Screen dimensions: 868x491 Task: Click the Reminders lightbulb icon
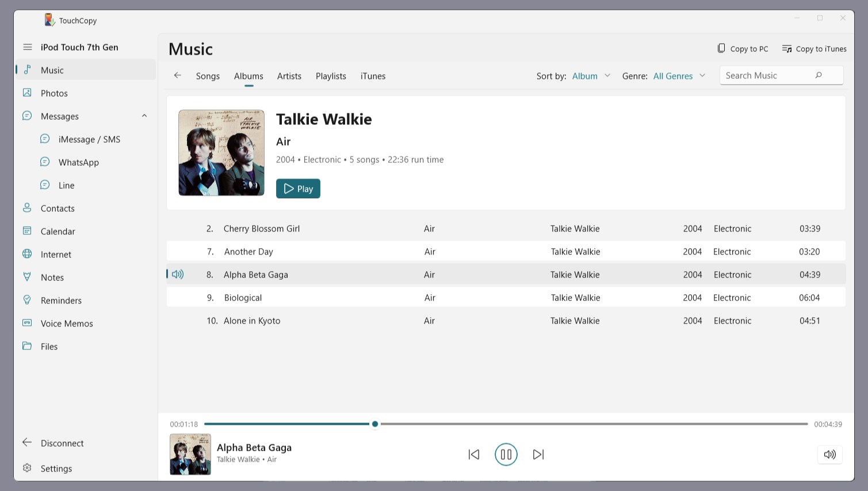(x=27, y=300)
